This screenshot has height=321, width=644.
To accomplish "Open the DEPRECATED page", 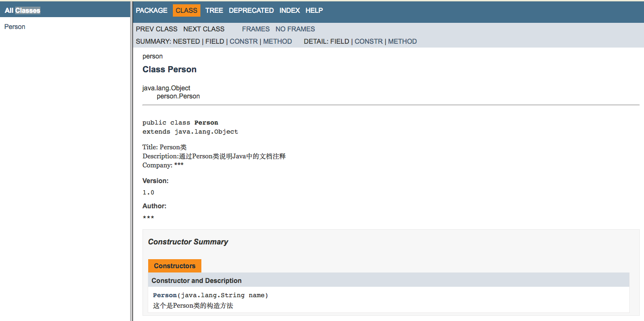I will 251,10.
